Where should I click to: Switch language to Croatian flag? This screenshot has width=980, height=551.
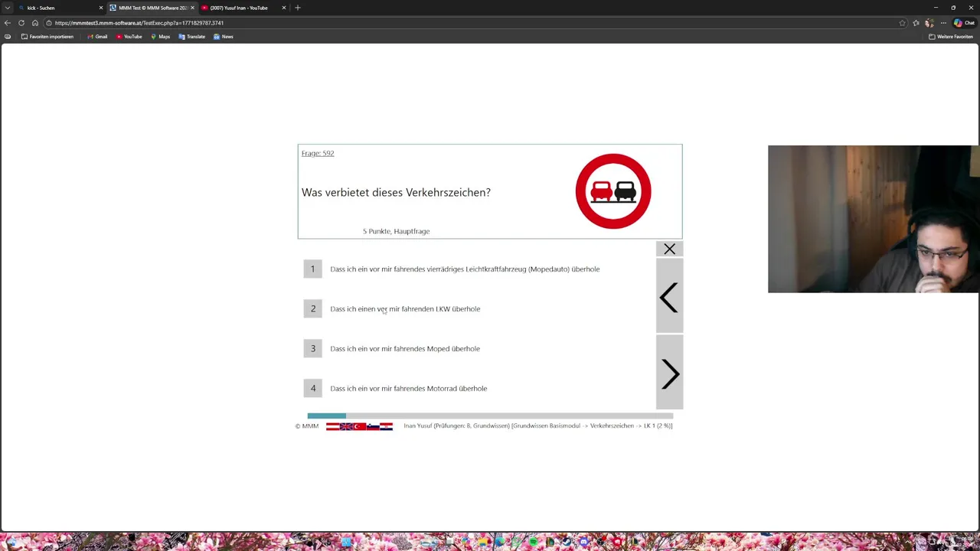[x=386, y=426]
